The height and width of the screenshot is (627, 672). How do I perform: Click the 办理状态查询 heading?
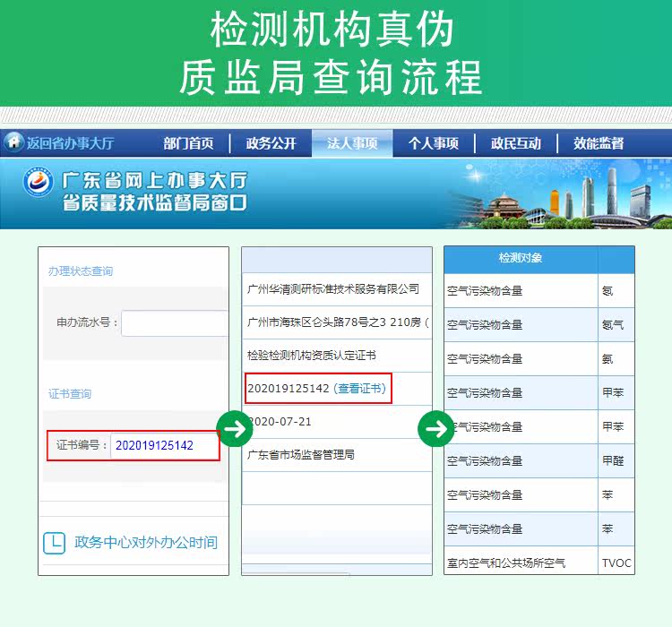[x=81, y=271]
